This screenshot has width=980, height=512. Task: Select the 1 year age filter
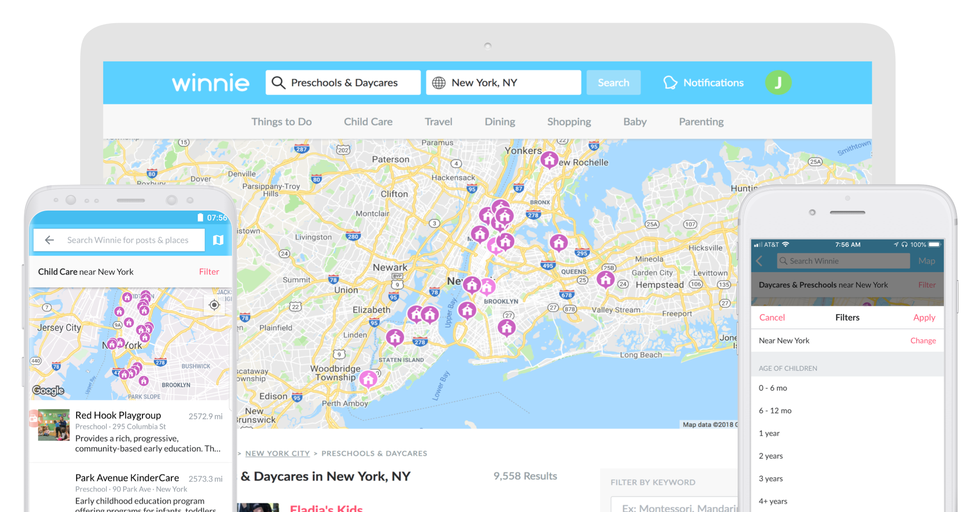(847, 433)
